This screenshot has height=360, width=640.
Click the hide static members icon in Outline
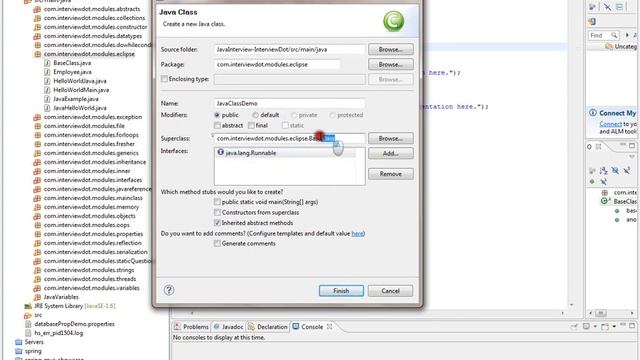pyautogui.click(x=627, y=171)
